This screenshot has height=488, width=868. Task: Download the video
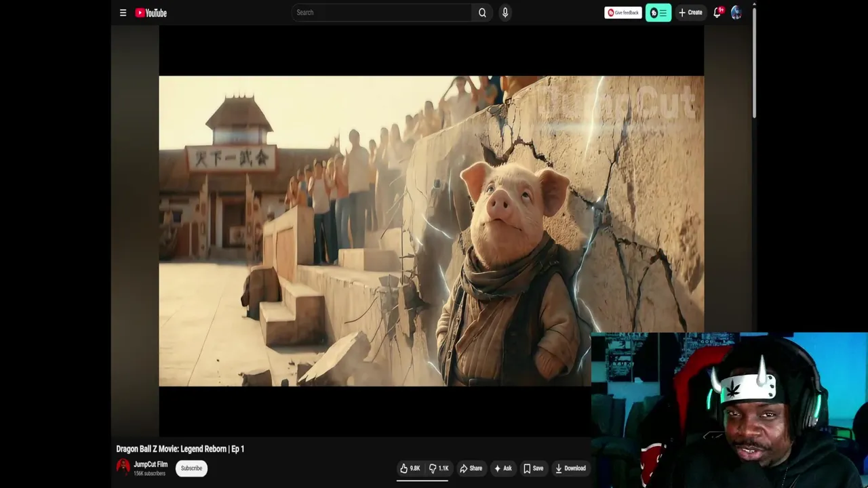[x=570, y=468]
